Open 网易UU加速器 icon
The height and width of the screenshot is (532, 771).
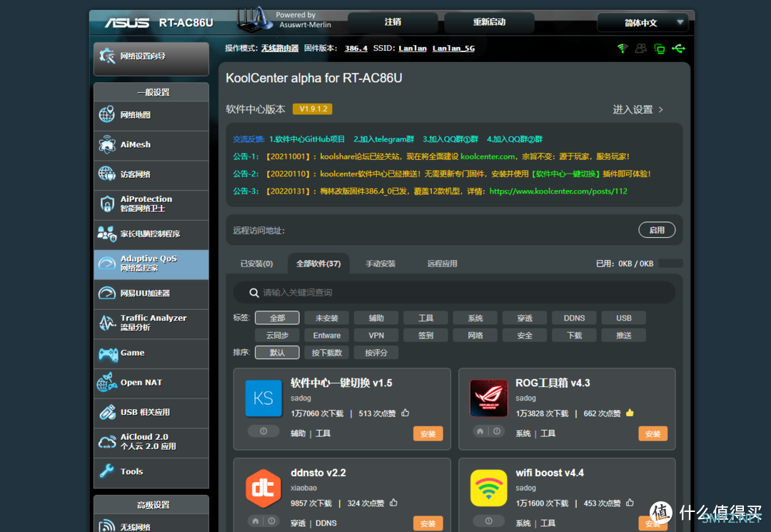click(x=106, y=293)
